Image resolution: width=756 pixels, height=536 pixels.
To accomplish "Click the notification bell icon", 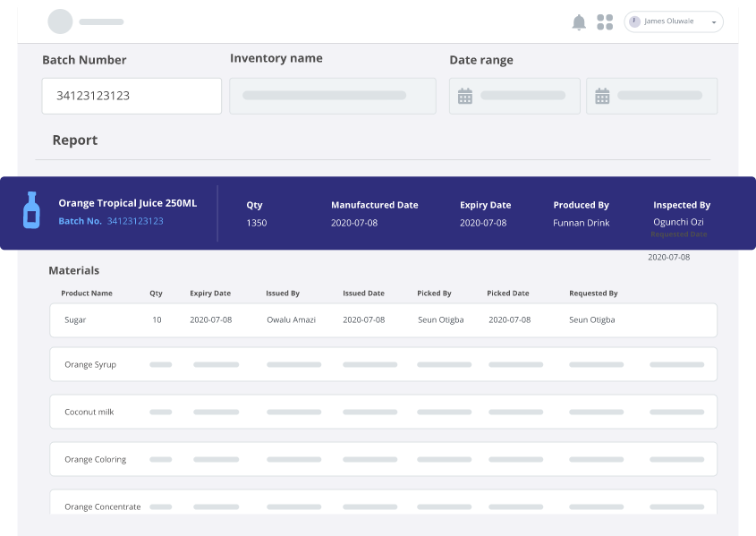I will (579, 22).
